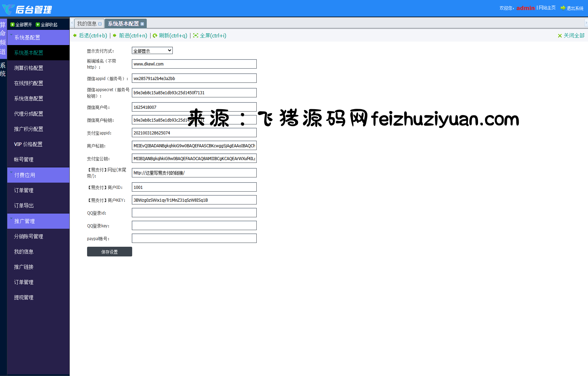Click the 全部展开 expand-all icon
The image size is (588, 376).
pos(12,25)
